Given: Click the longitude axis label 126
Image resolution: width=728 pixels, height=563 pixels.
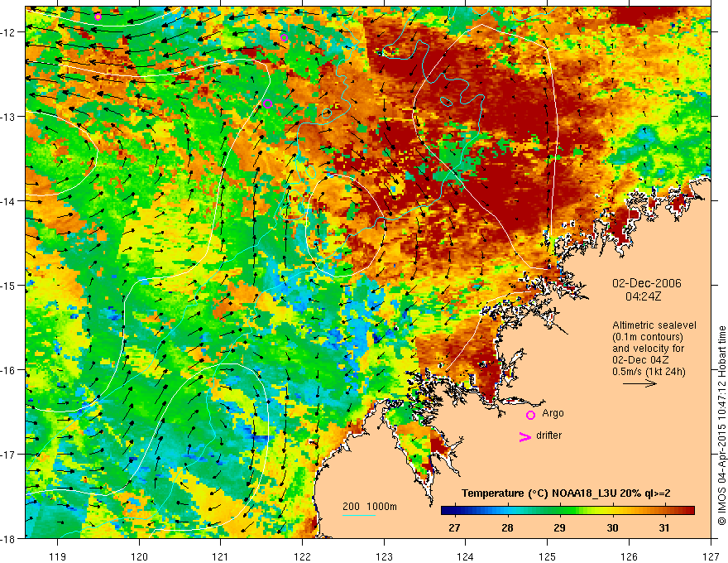Looking at the screenshot, I should [629, 556].
